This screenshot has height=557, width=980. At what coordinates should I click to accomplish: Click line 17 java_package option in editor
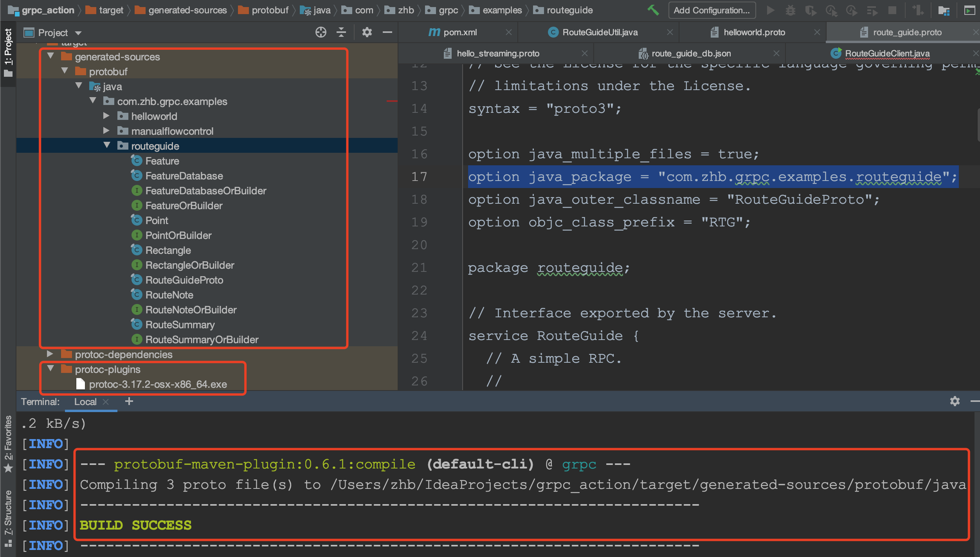713,177
